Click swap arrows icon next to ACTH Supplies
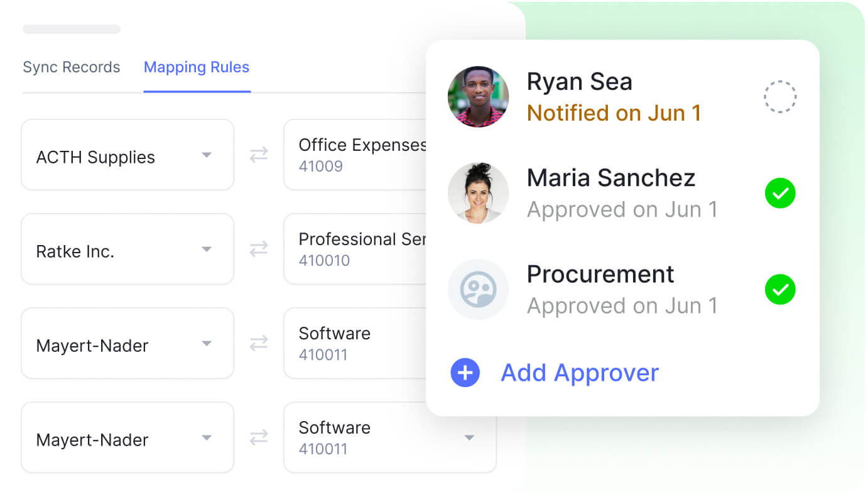The width and height of the screenshot is (868, 492). coord(259,155)
